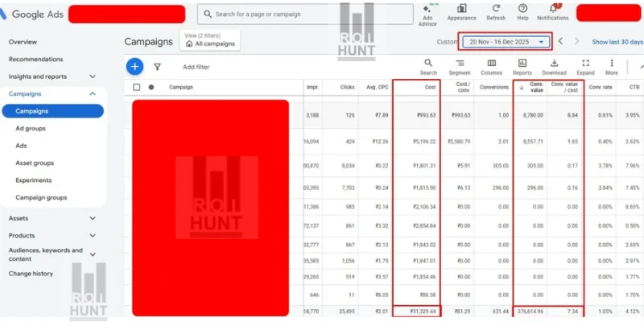Open the Appearance settings

461,13
